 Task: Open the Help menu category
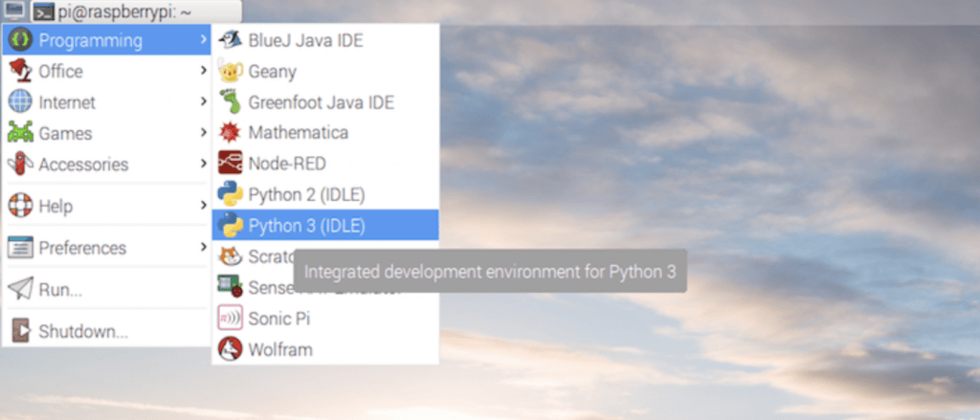coord(107,206)
